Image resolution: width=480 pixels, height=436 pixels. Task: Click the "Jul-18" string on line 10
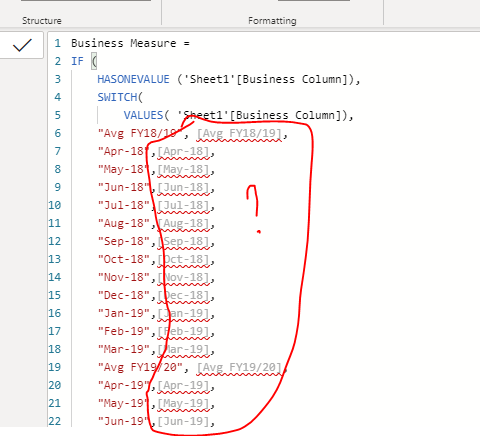(x=124, y=205)
